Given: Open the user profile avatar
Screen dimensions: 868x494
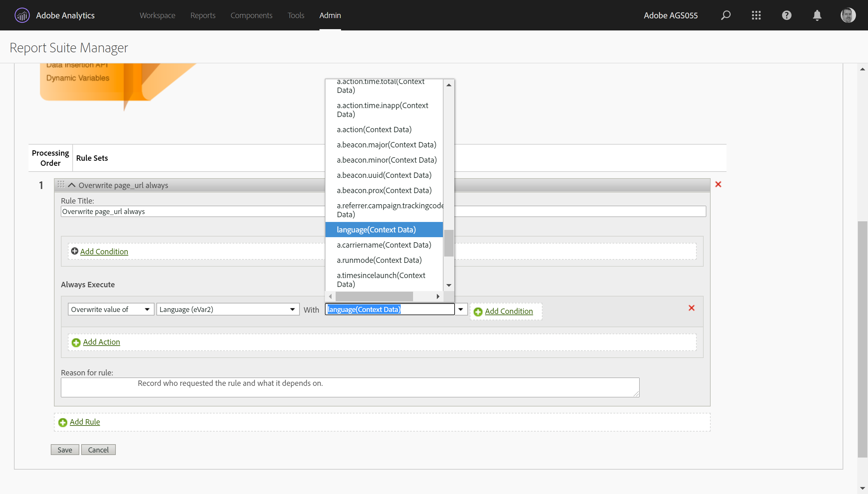Looking at the screenshot, I should tap(848, 15).
